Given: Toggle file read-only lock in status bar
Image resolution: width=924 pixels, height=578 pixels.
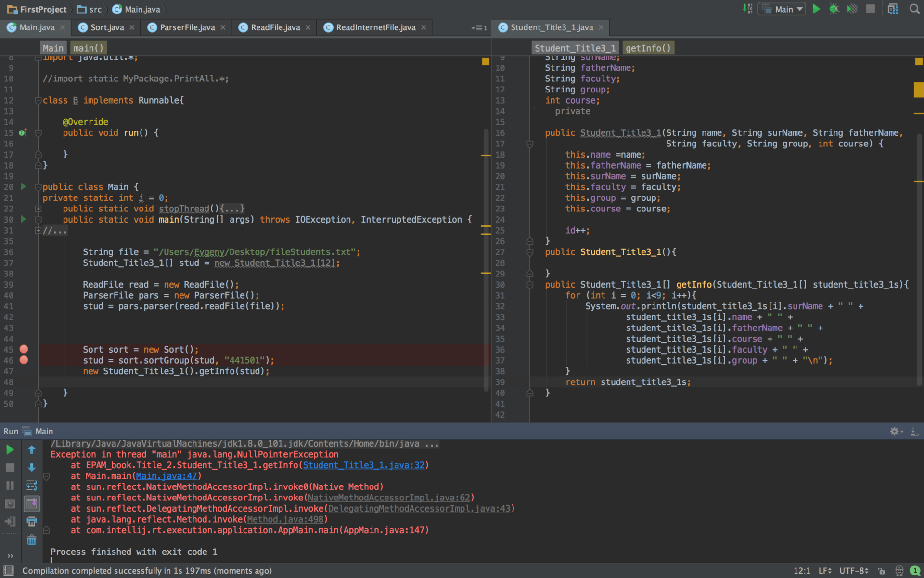Looking at the screenshot, I should (881, 571).
